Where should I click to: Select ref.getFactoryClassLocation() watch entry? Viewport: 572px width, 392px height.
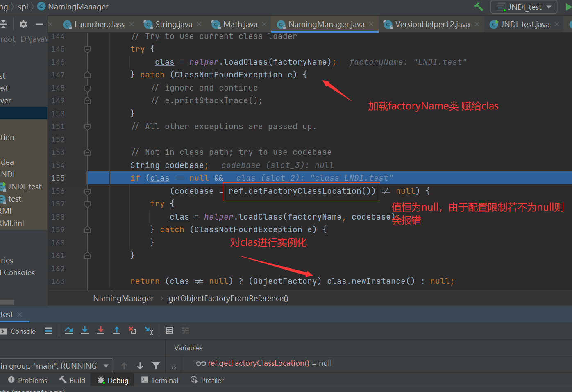pos(264,363)
